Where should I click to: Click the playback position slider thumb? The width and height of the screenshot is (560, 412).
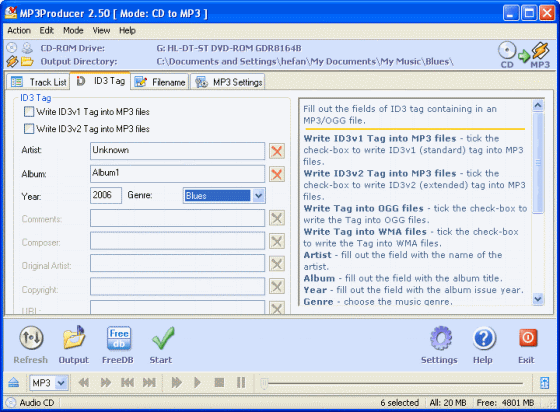pyautogui.click(x=264, y=383)
